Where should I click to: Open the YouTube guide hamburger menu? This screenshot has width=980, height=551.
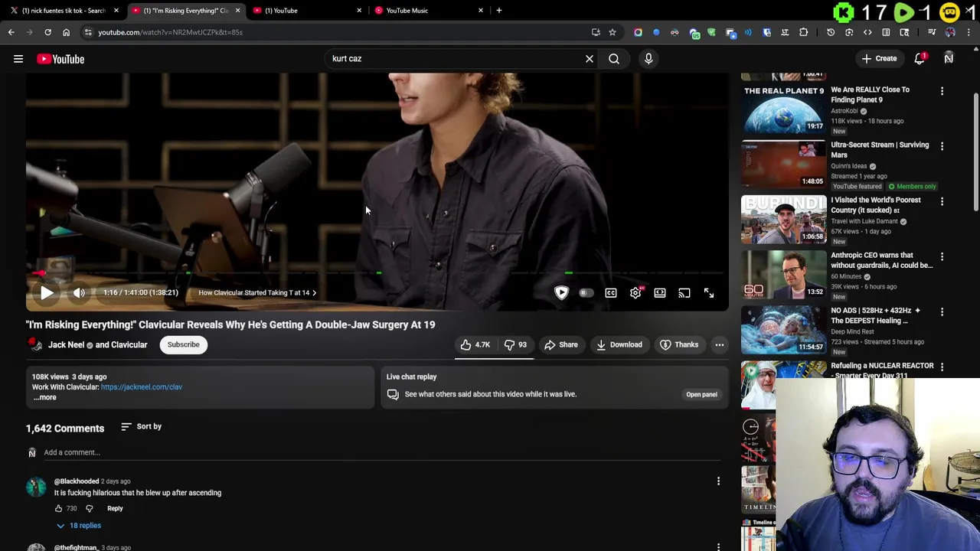18,59
